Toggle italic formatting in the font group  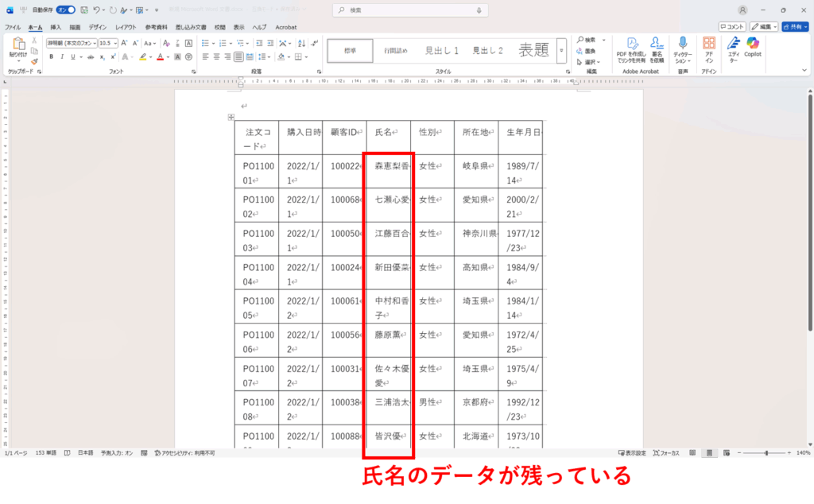[62, 57]
